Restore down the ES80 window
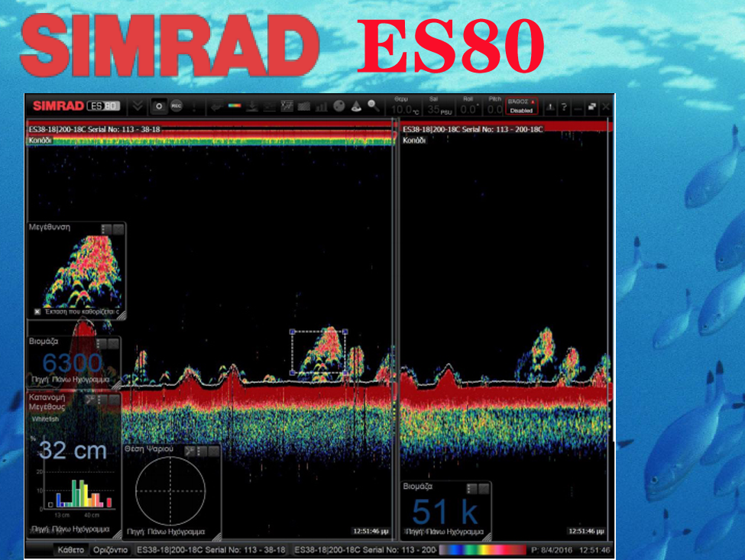 click(591, 107)
